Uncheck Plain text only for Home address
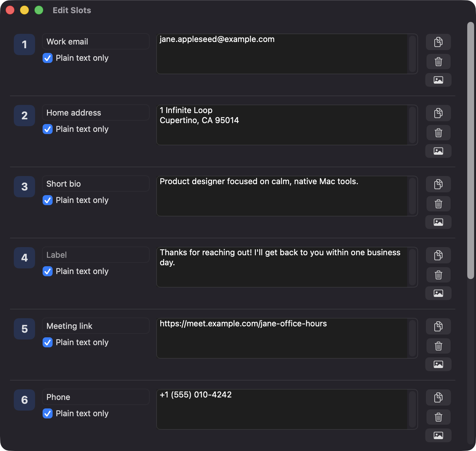 (48, 129)
